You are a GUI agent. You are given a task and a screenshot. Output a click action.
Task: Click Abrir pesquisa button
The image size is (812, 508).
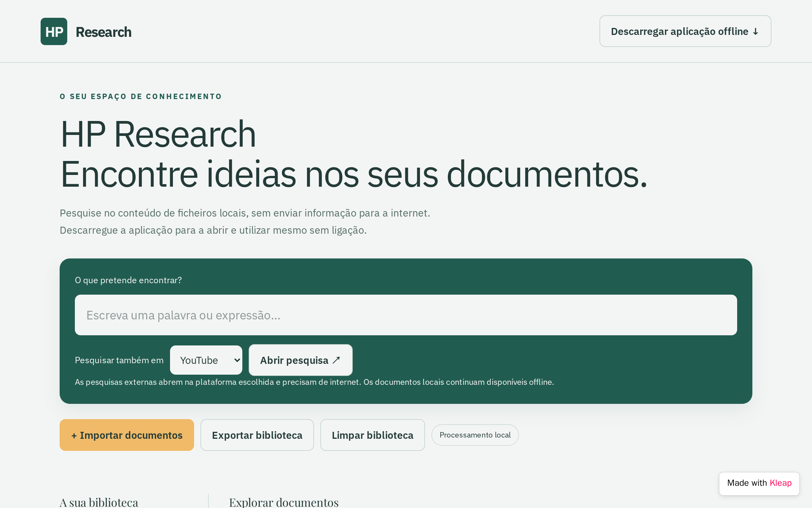(x=300, y=360)
